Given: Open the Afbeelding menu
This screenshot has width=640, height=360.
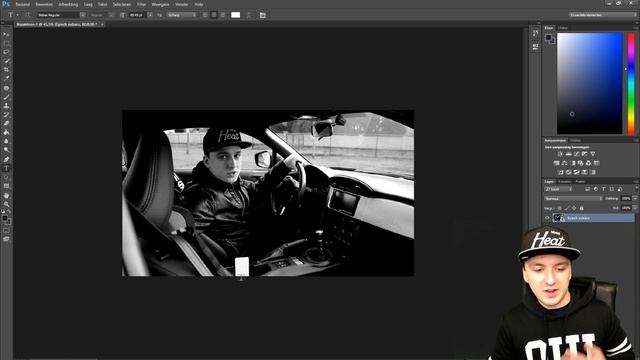Looking at the screenshot, I should tap(68, 4).
